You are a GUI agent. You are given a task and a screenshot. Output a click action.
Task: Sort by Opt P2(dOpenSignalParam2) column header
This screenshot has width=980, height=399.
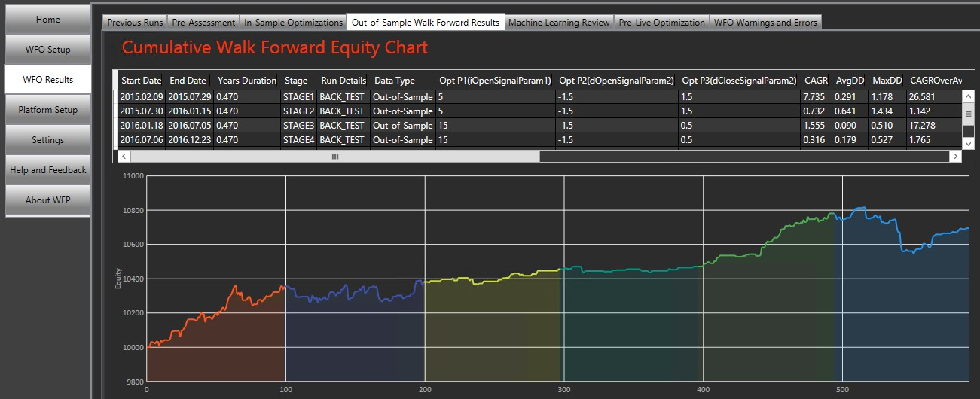point(617,81)
